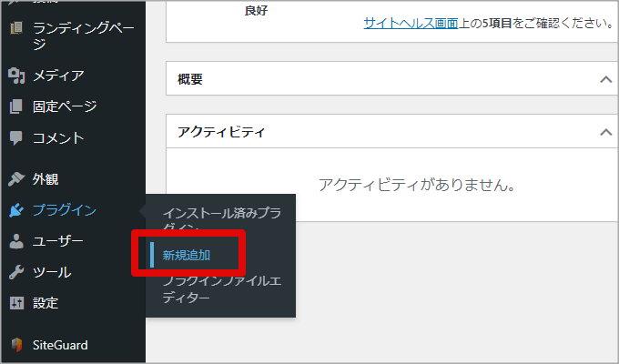The height and width of the screenshot is (364, 619).
Task: Collapse the アクティビティ panel arrow
Action: click(x=606, y=132)
